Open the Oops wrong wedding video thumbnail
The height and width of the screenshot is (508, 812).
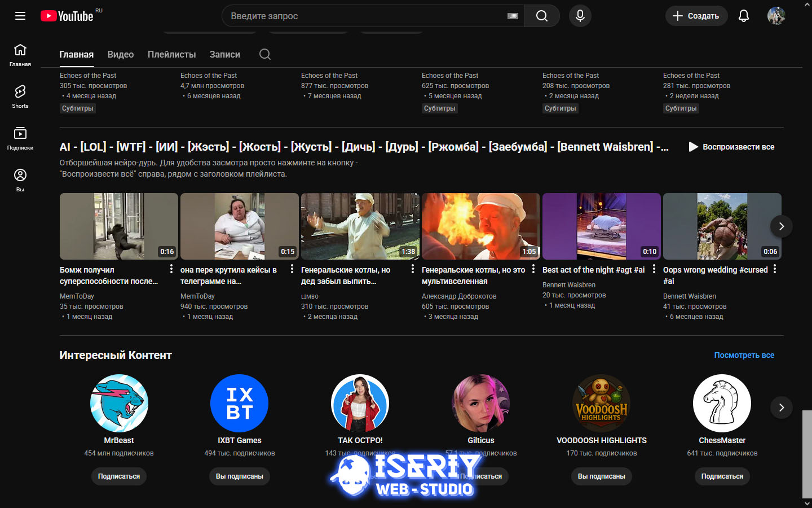tap(722, 226)
